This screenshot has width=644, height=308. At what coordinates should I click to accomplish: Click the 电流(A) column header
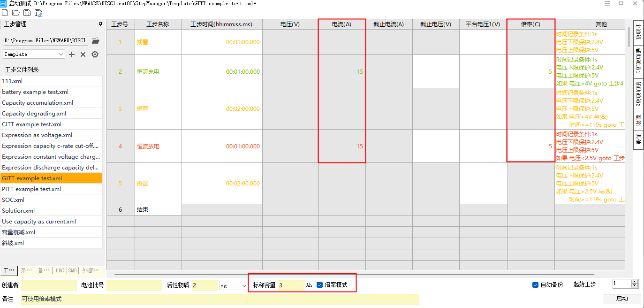pyautogui.click(x=342, y=24)
